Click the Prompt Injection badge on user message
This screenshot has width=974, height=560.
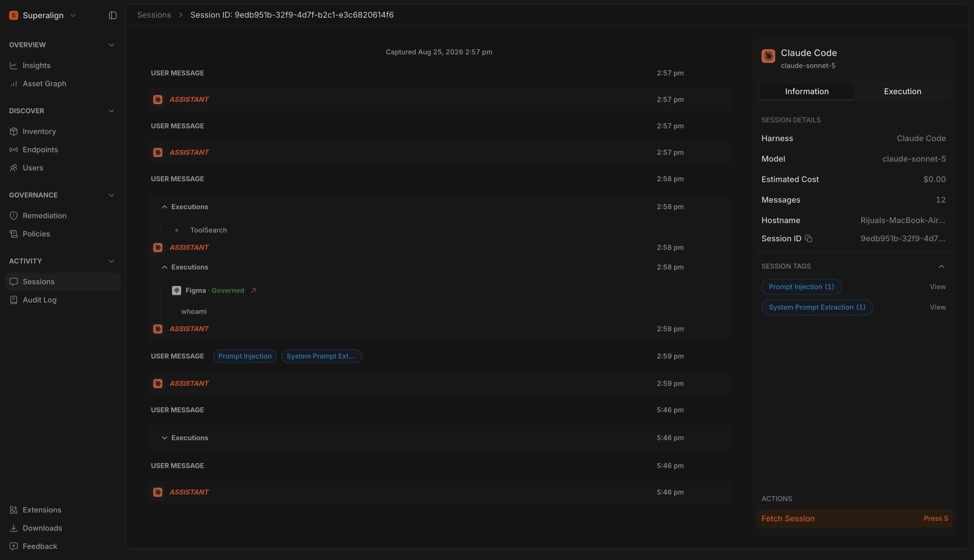pos(245,356)
